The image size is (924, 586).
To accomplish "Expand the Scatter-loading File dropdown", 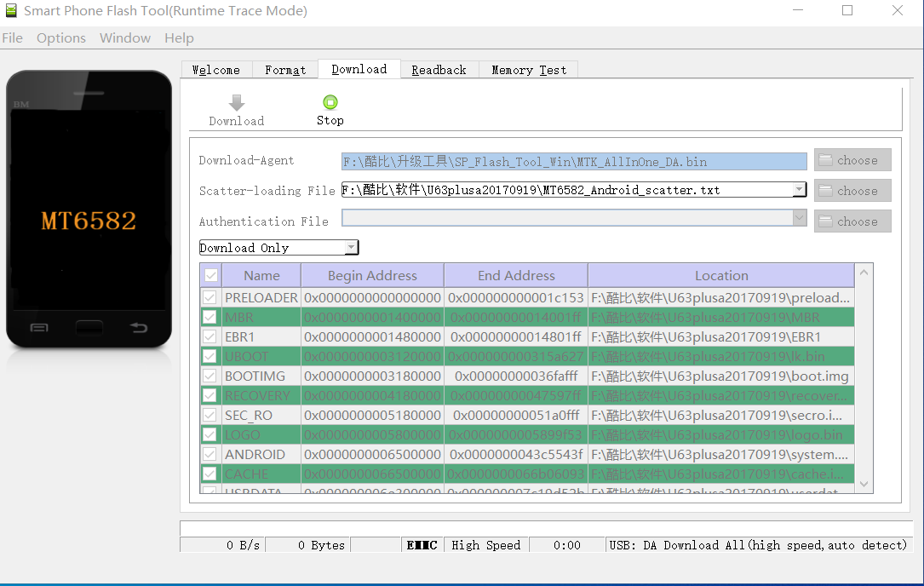I will click(799, 190).
